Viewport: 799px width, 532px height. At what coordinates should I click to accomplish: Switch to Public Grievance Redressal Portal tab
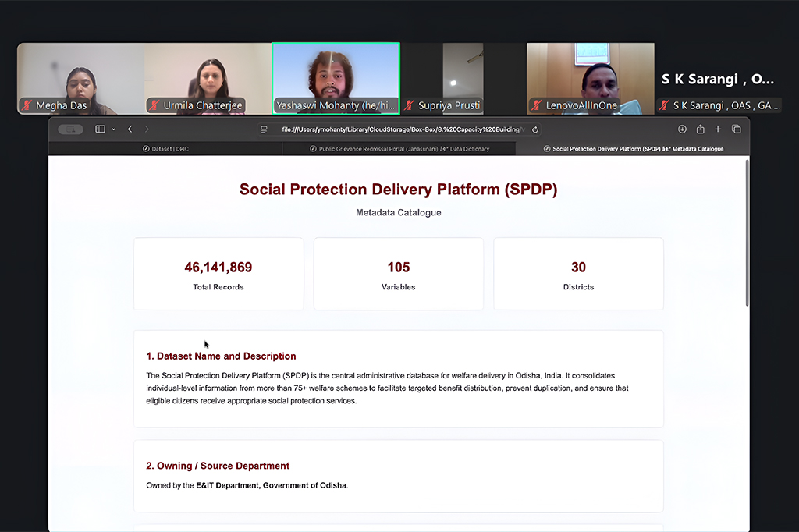tap(399, 148)
